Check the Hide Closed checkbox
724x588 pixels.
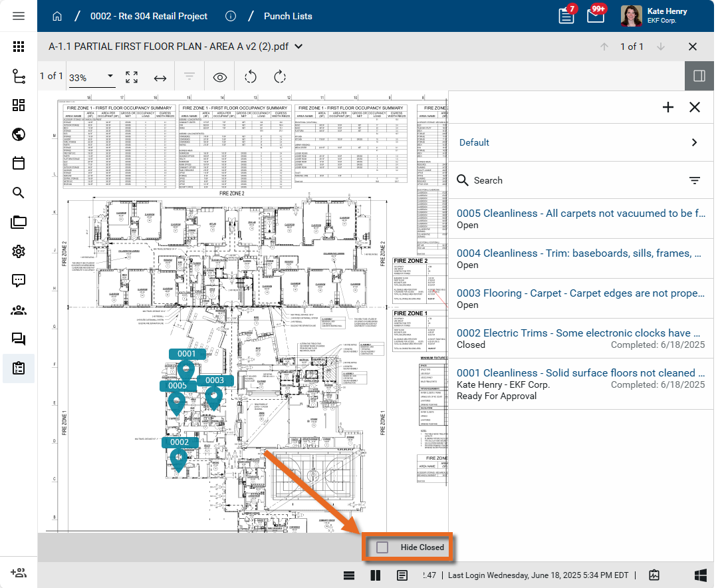[382, 547]
